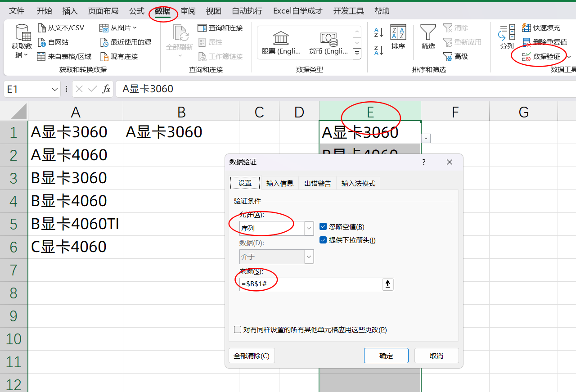
Task: Click the 从图片 import option
Action: click(x=116, y=28)
